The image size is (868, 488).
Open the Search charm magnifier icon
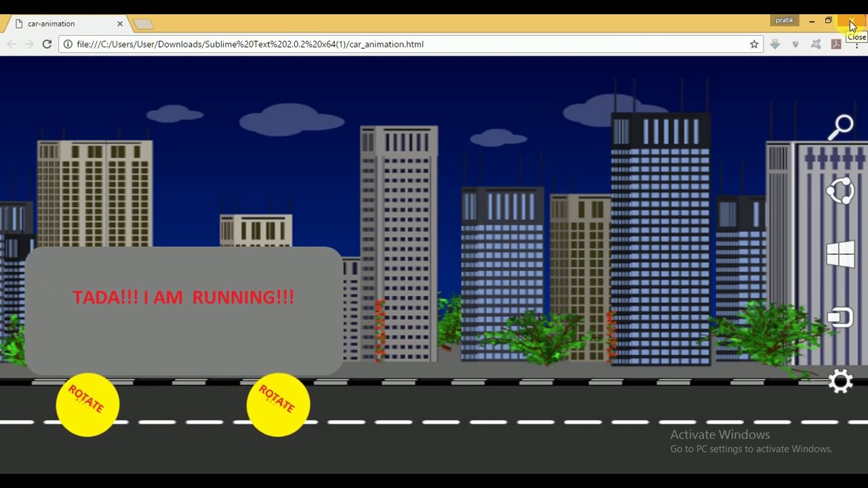point(841,127)
